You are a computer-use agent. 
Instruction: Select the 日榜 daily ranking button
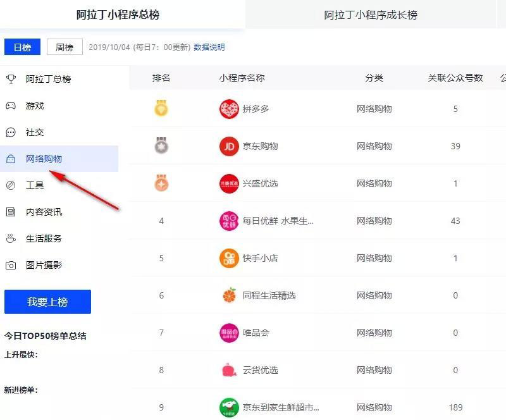click(22, 47)
